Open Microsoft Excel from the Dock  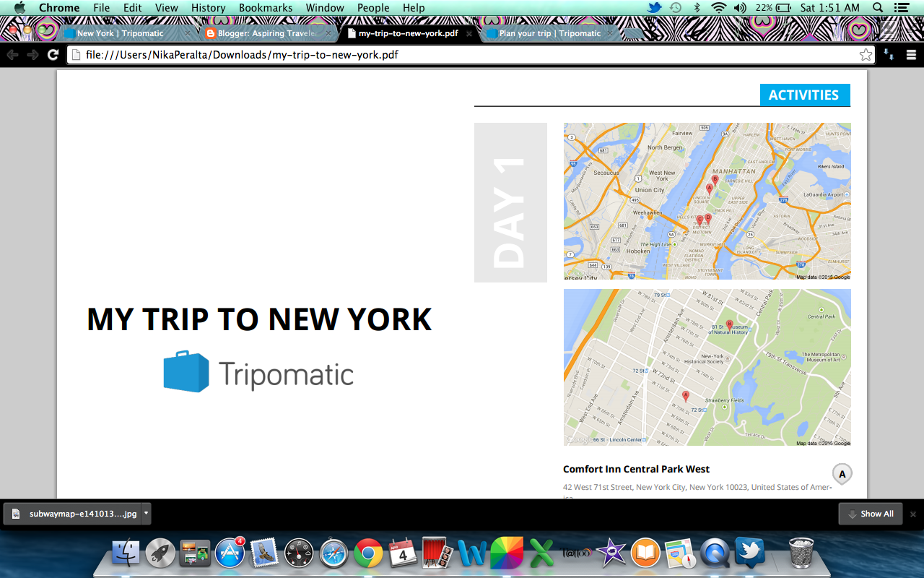click(x=541, y=553)
